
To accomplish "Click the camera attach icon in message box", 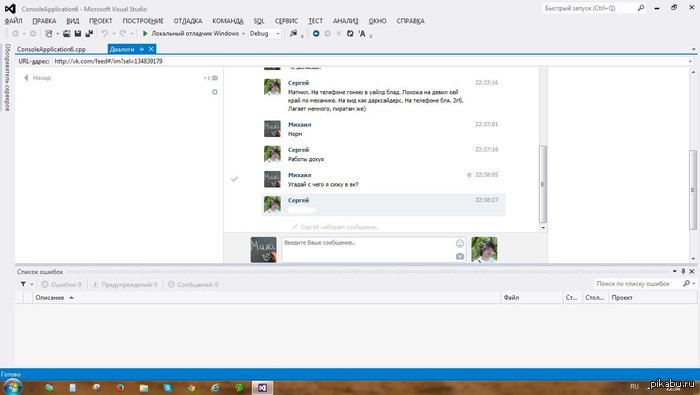I will pyautogui.click(x=460, y=256).
